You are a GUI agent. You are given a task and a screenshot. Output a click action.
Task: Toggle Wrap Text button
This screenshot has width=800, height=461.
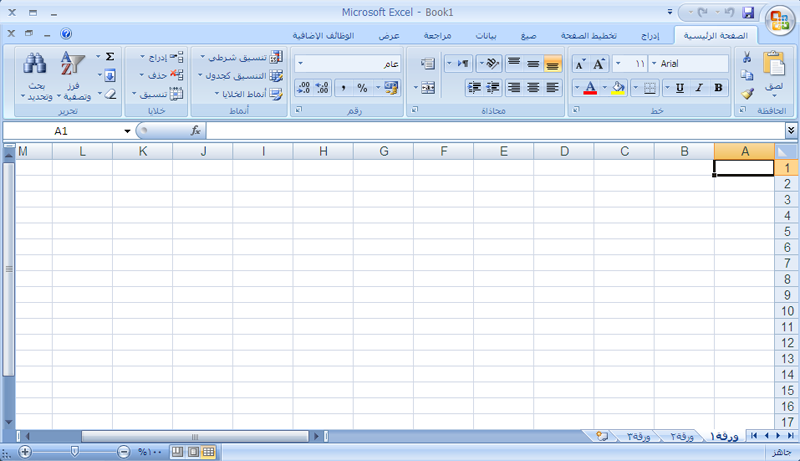click(428, 64)
